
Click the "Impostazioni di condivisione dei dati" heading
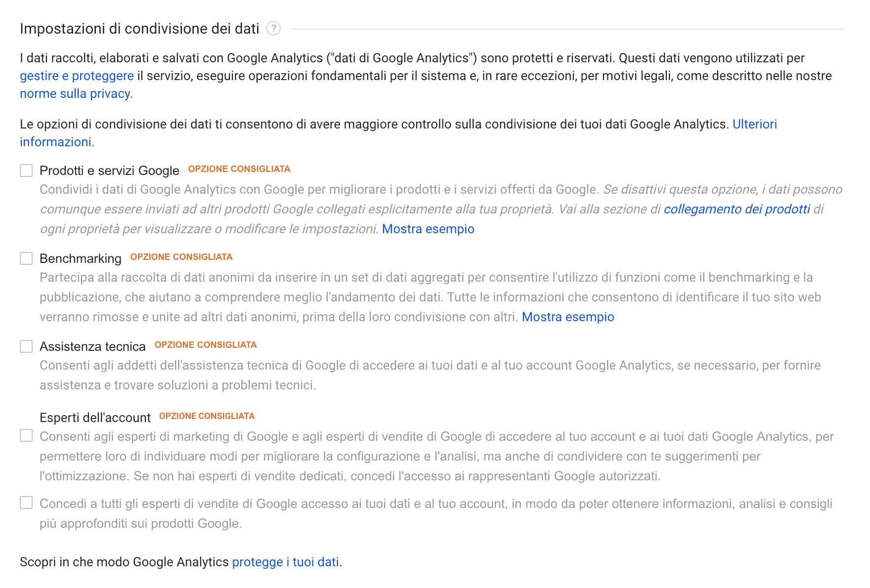pyautogui.click(x=139, y=29)
